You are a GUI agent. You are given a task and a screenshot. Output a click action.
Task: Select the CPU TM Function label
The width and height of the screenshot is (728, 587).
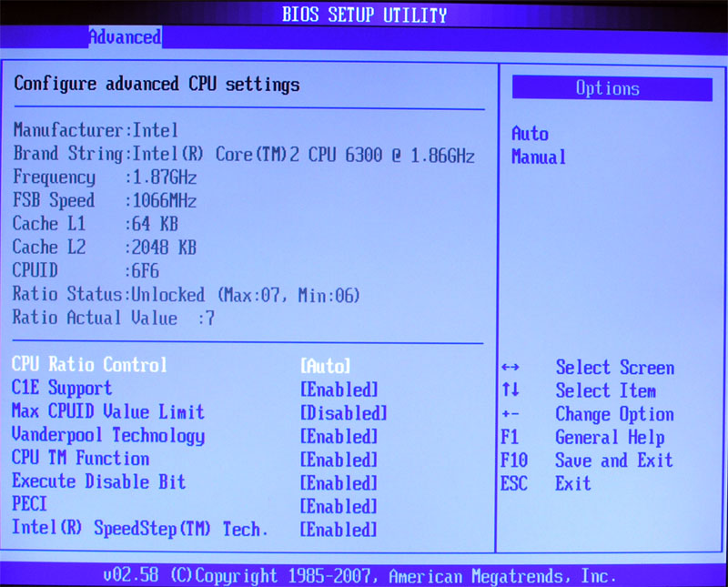point(80,459)
